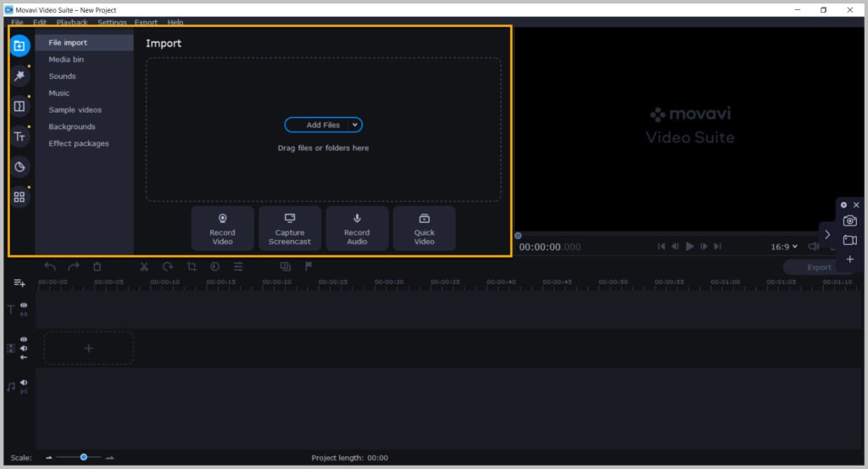
Task: Open the Export menu
Action: pos(146,22)
